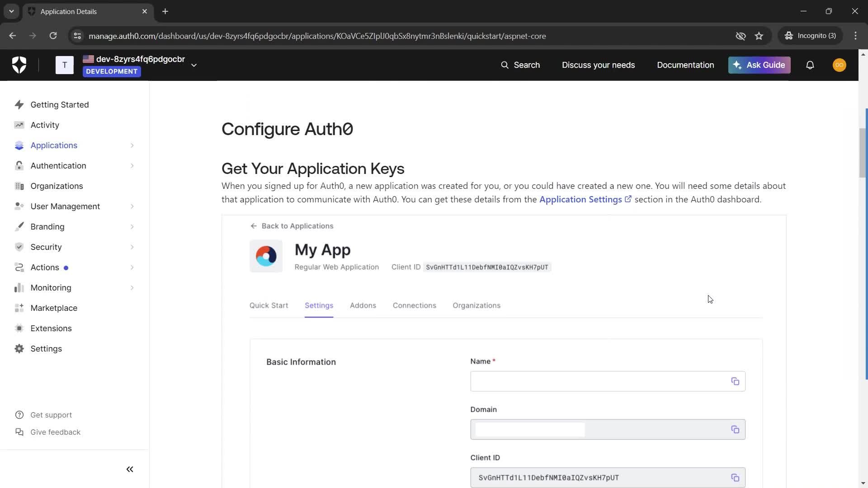
Task: Open Search in the top bar
Action: pos(520,65)
